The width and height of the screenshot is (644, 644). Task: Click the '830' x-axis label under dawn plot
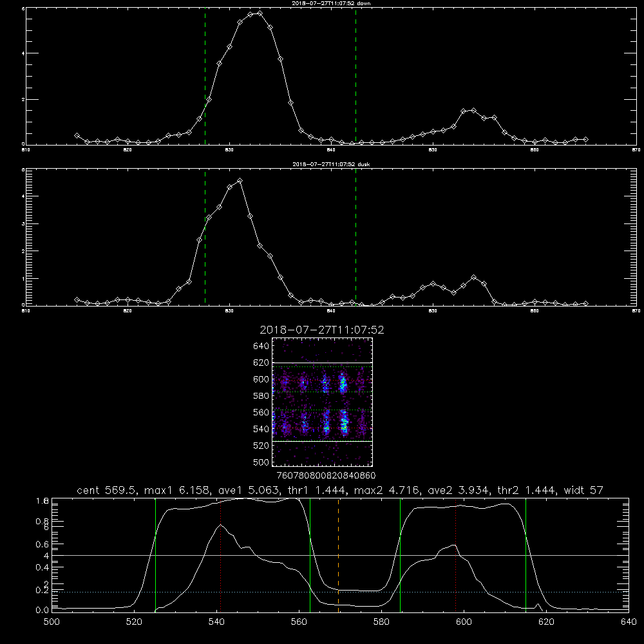[x=229, y=150]
